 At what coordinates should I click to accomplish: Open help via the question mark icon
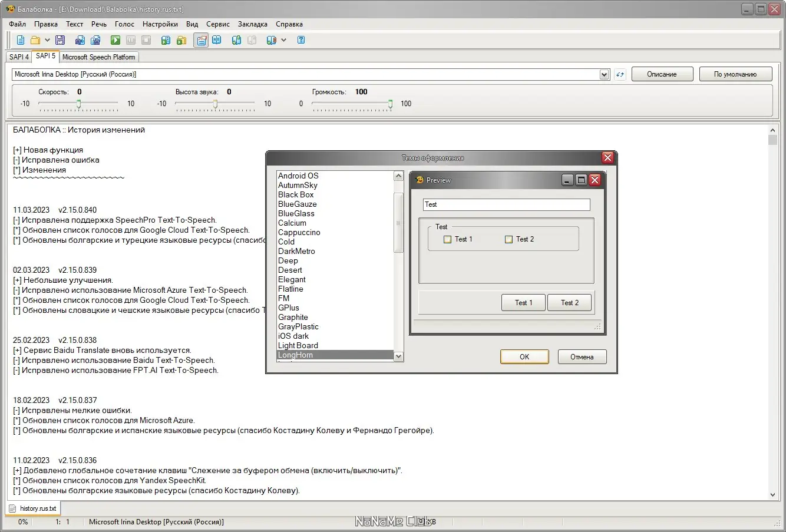301,40
